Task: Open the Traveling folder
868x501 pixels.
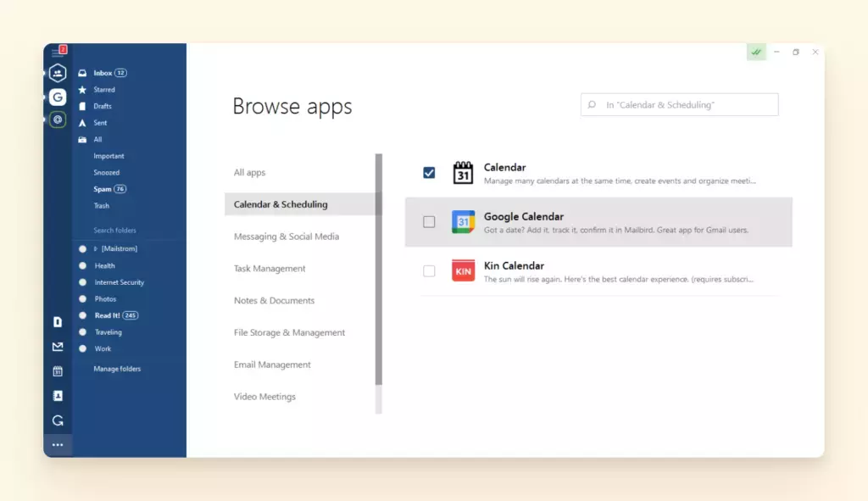Action: click(x=108, y=332)
